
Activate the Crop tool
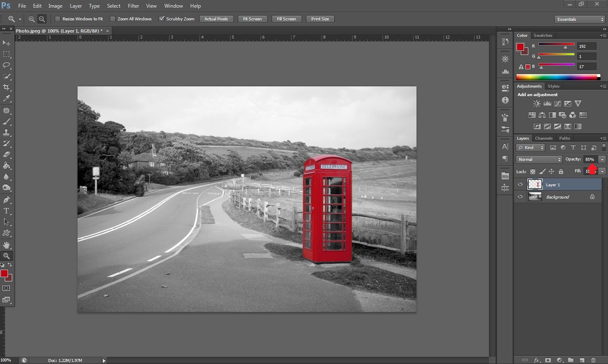[6, 87]
